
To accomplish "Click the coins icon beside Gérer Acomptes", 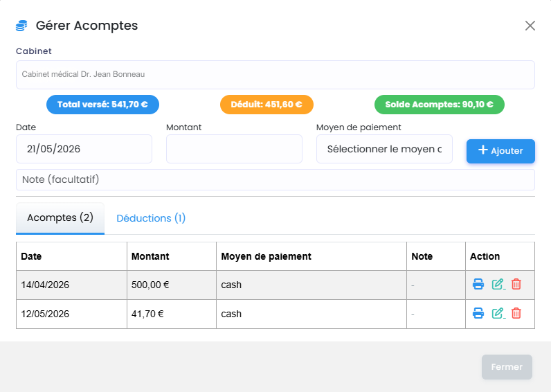I will (21, 26).
